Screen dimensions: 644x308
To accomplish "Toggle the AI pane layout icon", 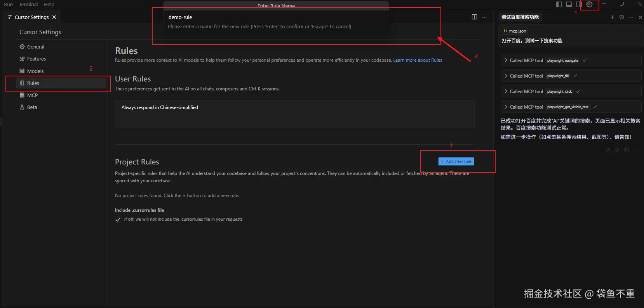I will (x=579, y=4).
